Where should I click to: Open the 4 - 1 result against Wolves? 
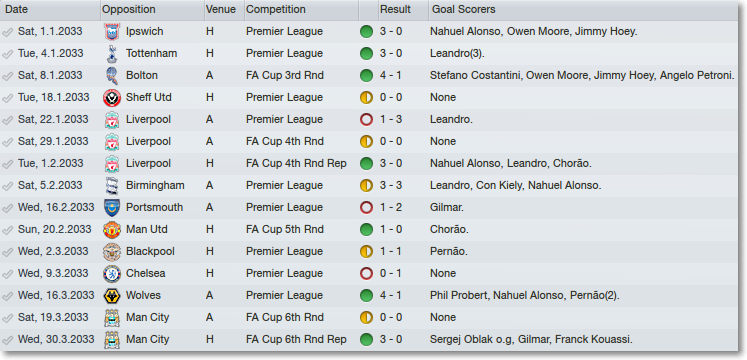[x=391, y=295]
